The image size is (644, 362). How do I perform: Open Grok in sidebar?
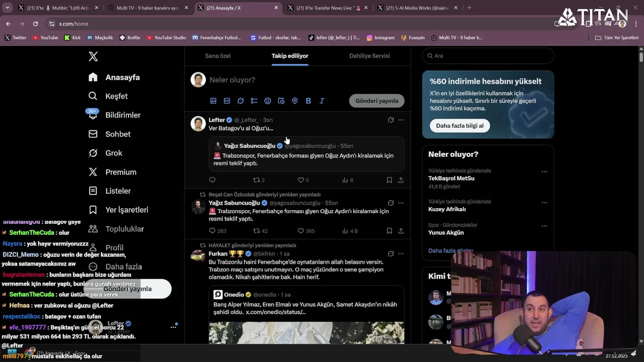click(x=105, y=153)
